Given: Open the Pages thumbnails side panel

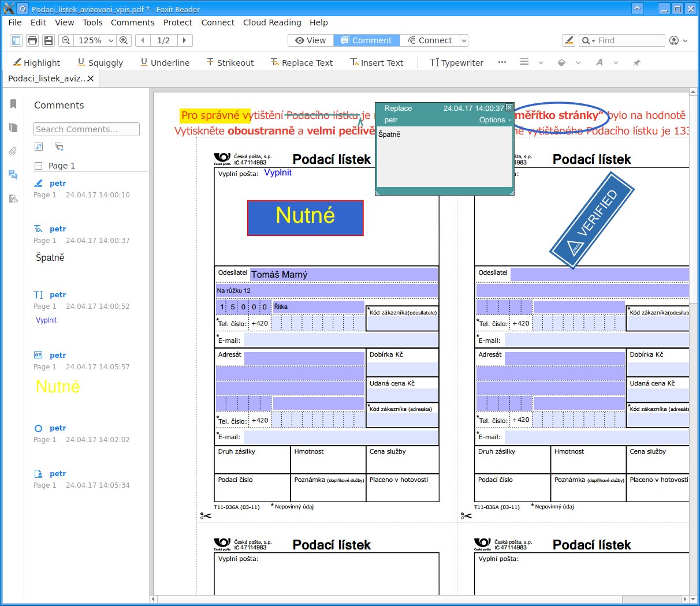Looking at the screenshot, I should (13, 128).
